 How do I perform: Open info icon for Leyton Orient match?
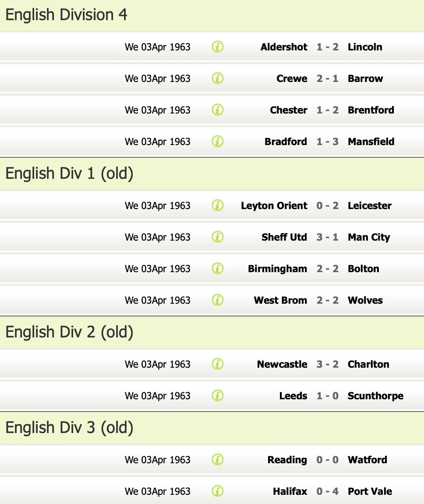218,205
